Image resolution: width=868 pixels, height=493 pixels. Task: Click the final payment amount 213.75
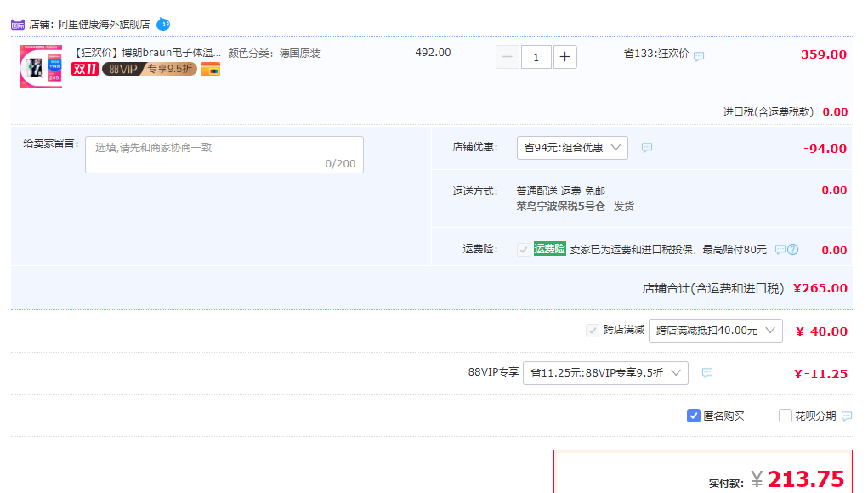[x=806, y=479]
